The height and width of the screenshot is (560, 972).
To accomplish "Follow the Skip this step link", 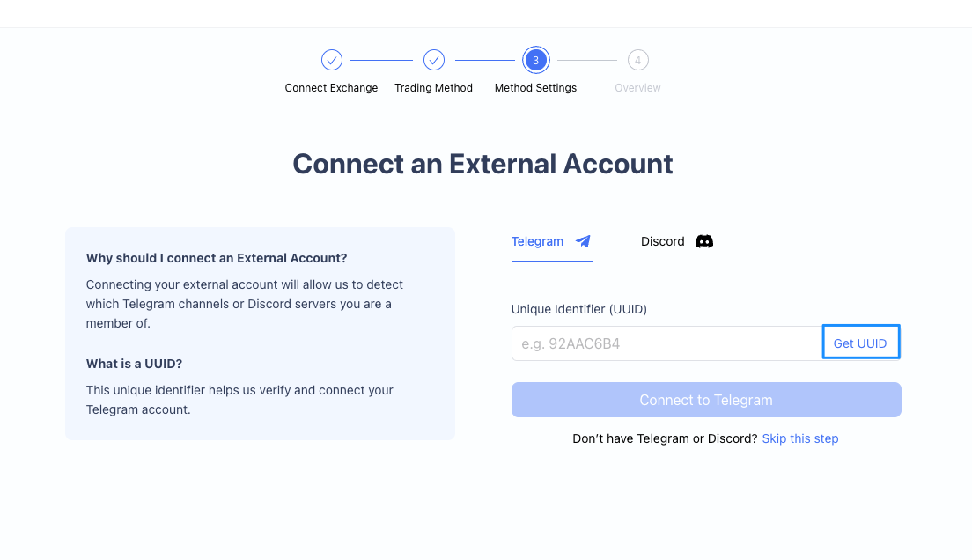I will (x=799, y=438).
